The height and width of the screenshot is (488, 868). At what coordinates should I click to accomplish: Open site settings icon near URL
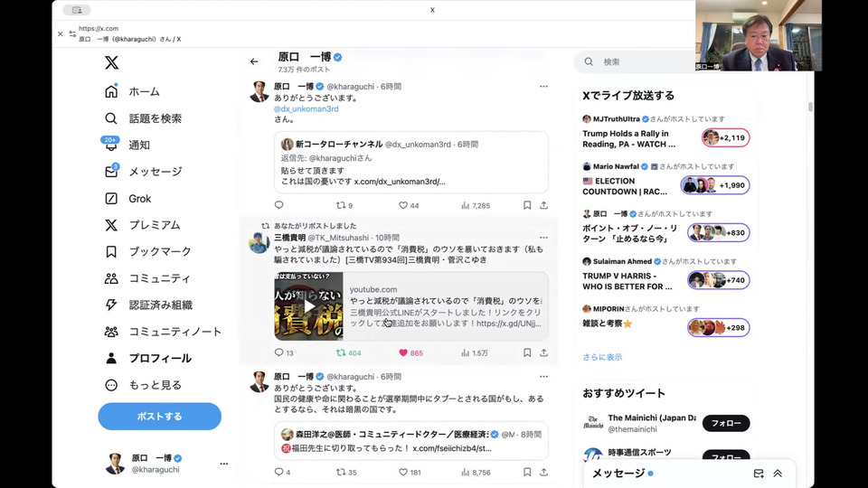pos(72,33)
